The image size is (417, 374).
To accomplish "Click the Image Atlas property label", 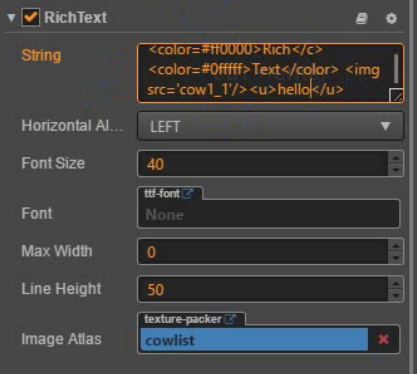I will 61,339.
